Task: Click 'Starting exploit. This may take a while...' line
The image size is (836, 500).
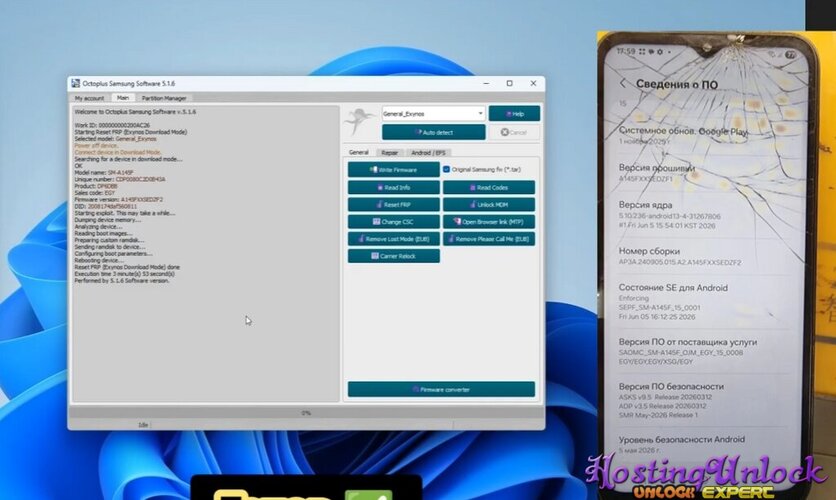Action: click(125, 213)
